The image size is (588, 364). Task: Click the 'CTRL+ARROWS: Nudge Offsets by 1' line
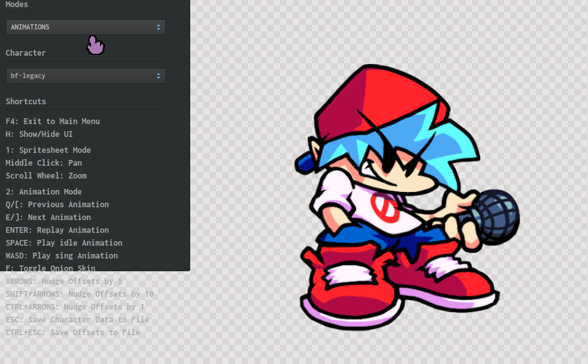click(75, 306)
